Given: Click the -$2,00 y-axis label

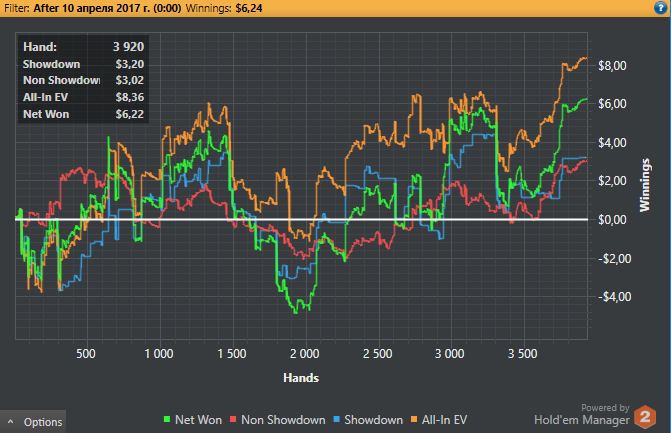Looking at the screenshot, I should tap(615, 259).
